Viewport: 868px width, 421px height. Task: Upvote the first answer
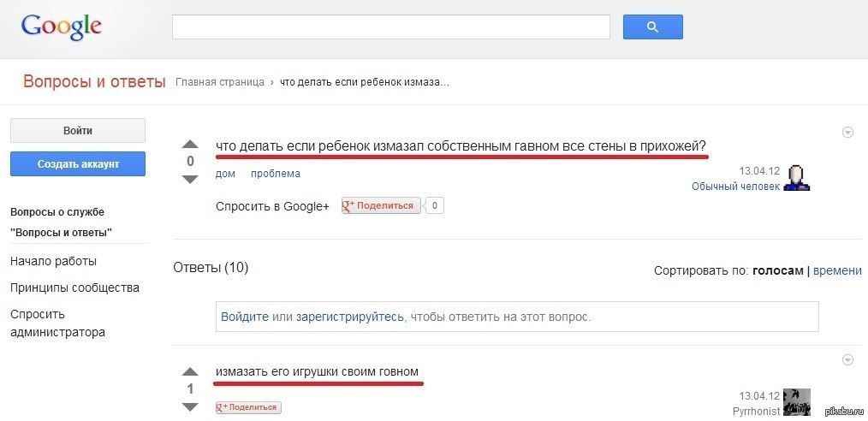[x=190, y=372]
